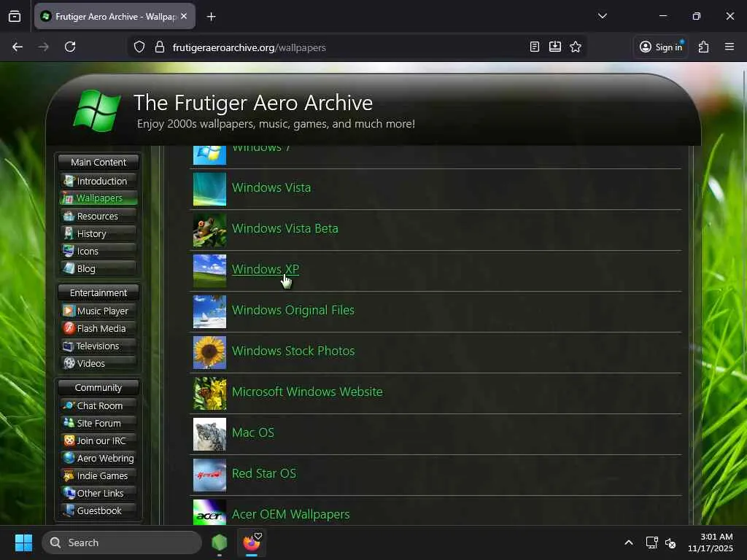
Task: Click the browser Back arrow
Action: pos(18,47)
